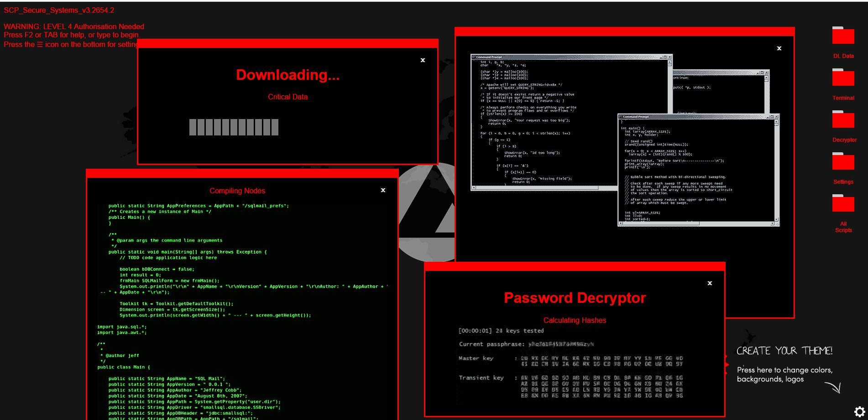Open the Terminal folder icon
The width and height of the screenshot is (868, 420).
pos(843,78)
